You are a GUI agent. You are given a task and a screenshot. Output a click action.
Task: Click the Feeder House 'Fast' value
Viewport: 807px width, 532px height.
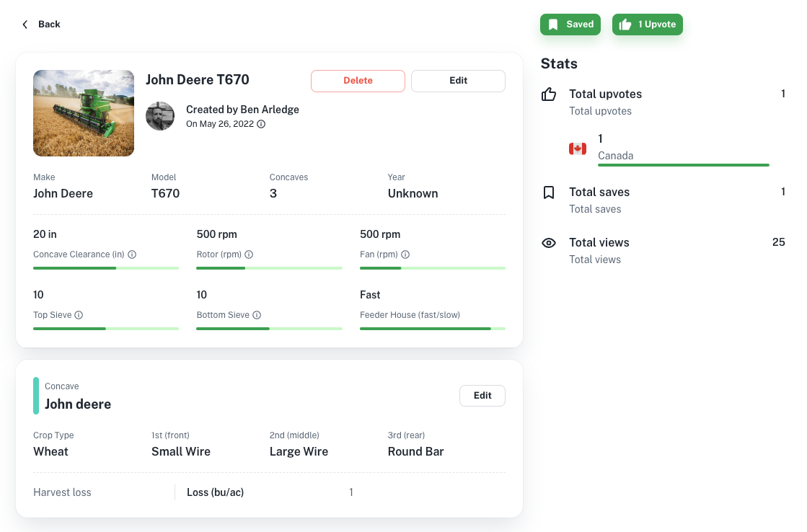point(370,295)
